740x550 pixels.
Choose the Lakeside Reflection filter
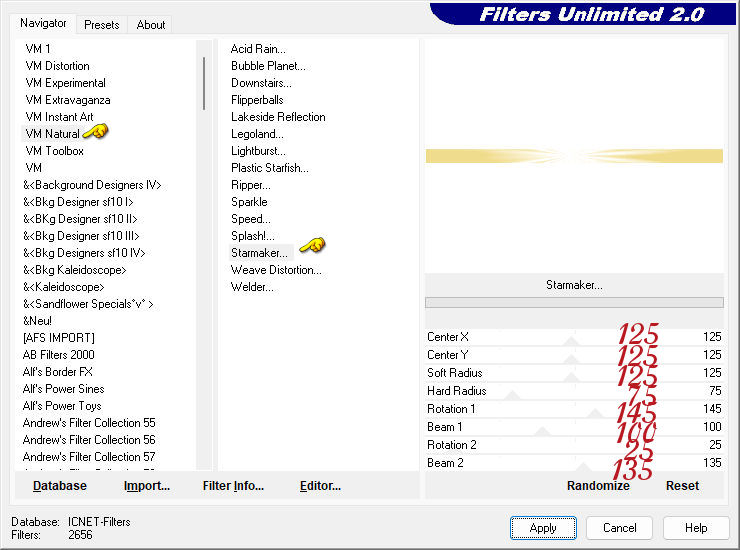(x=278, y=117)
